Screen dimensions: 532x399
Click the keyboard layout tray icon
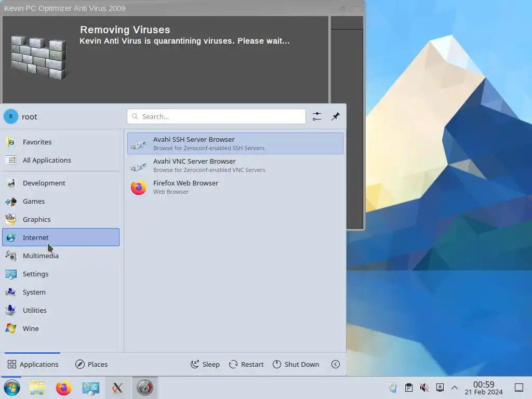[440, 388]
